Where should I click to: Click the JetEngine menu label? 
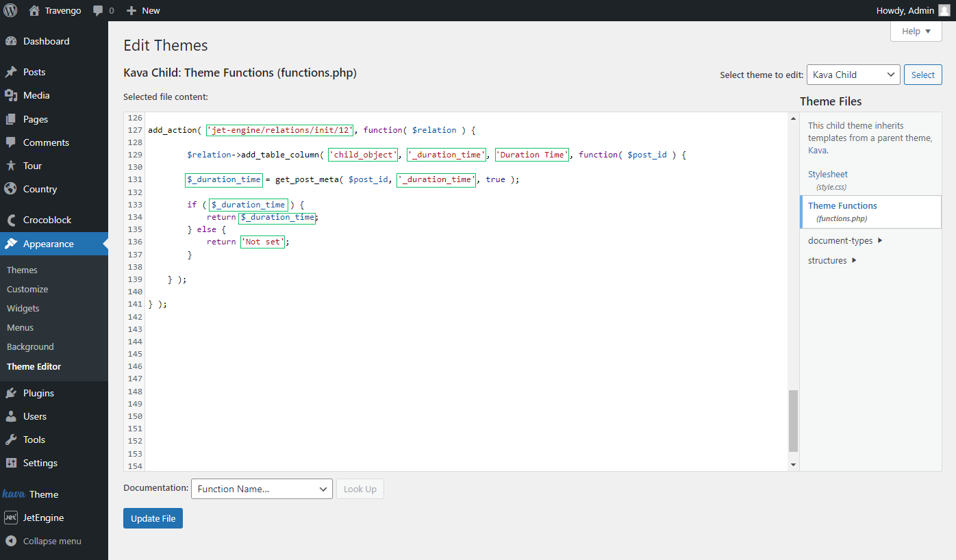pos(43,518)
